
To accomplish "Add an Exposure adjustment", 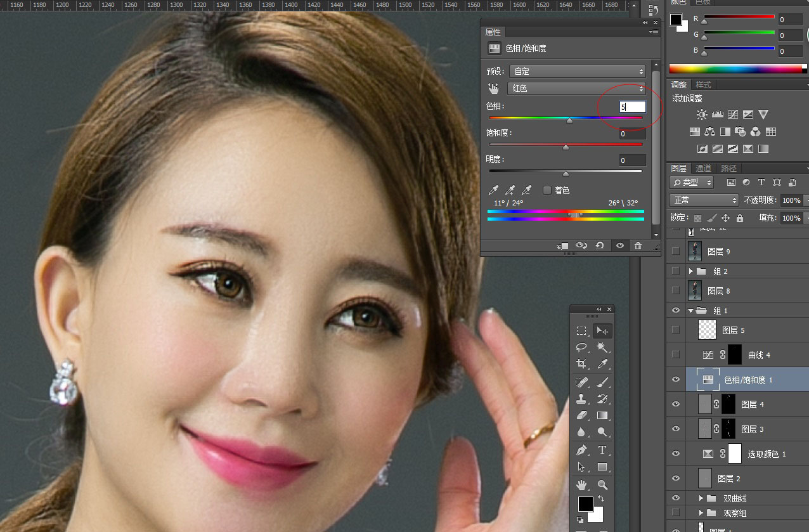I will (x=748, y=115).
